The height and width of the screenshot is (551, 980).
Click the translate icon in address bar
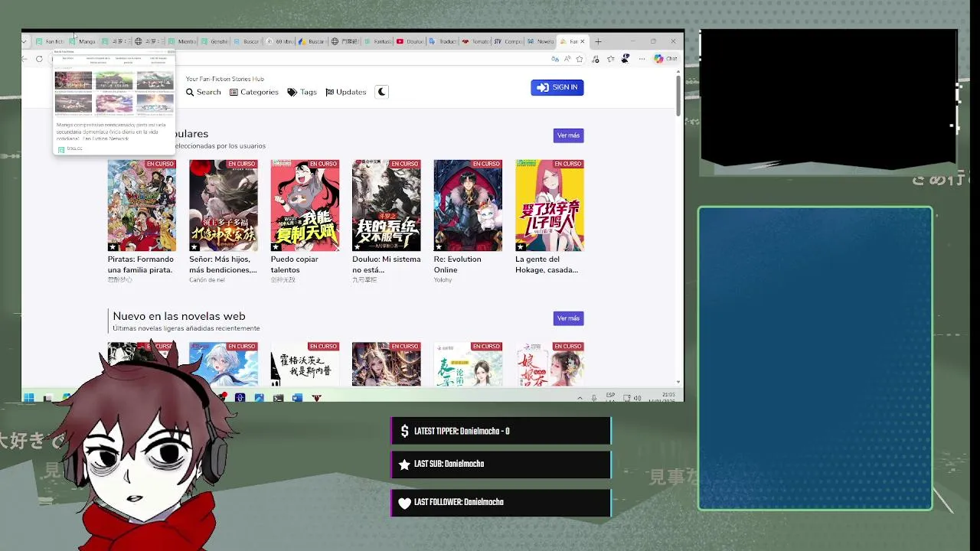click(554, 59)
